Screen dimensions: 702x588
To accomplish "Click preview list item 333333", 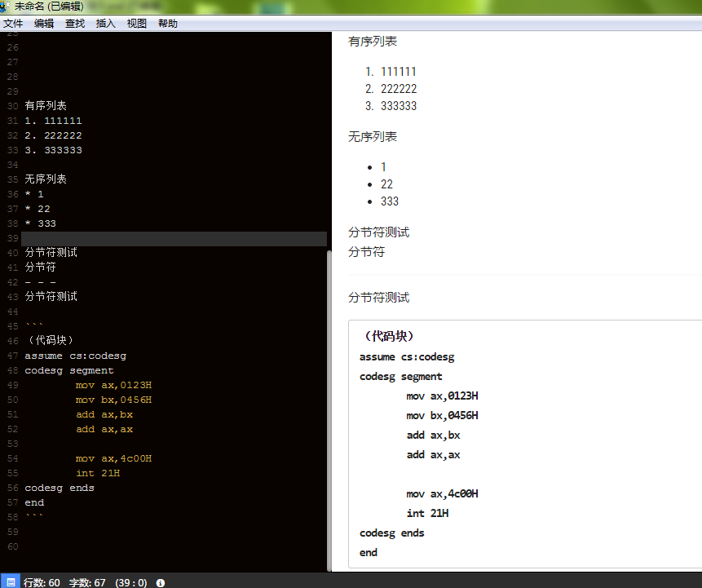I will coord(399,106).
